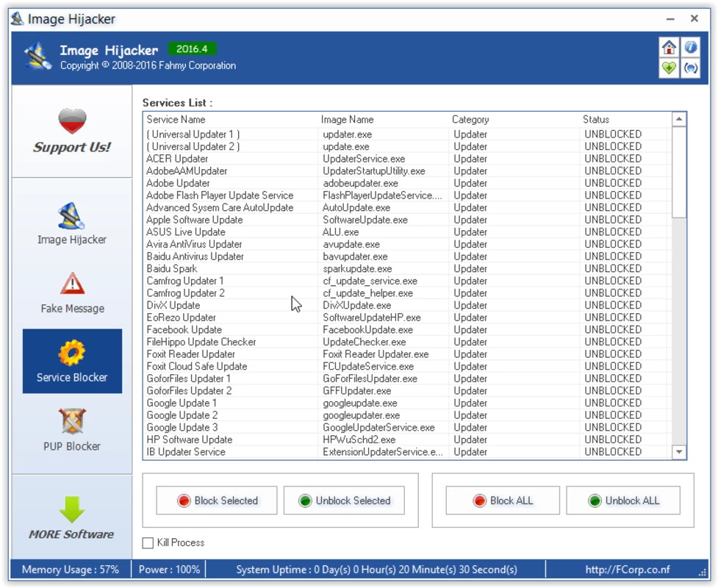The image size is (718, 588).
Task: Select the AdobeAAMUpdater service
Action: 406,171
